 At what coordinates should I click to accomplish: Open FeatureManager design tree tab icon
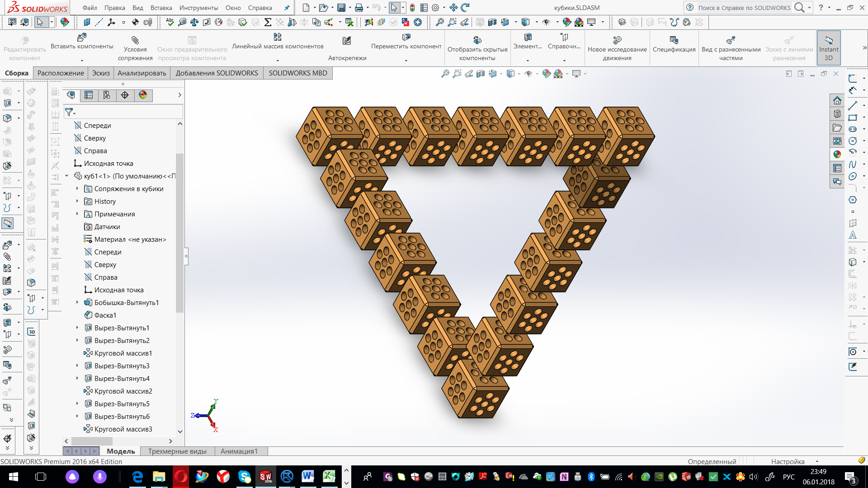71,95
